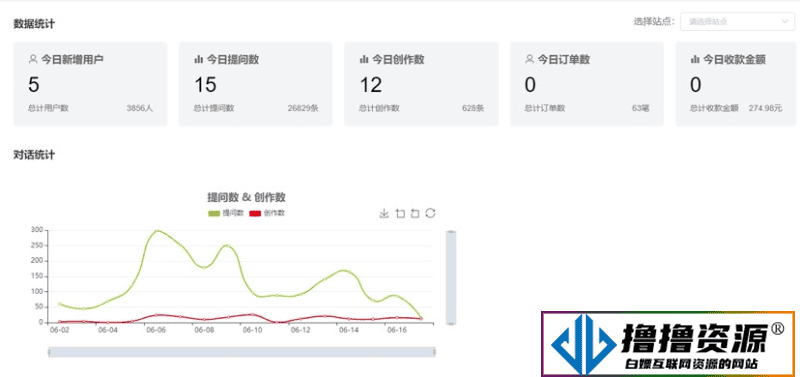Image resolution: width=800 pixels, height=377 pixels.
Task: Click the 总计收款金额 label
Action: [714, 108]
